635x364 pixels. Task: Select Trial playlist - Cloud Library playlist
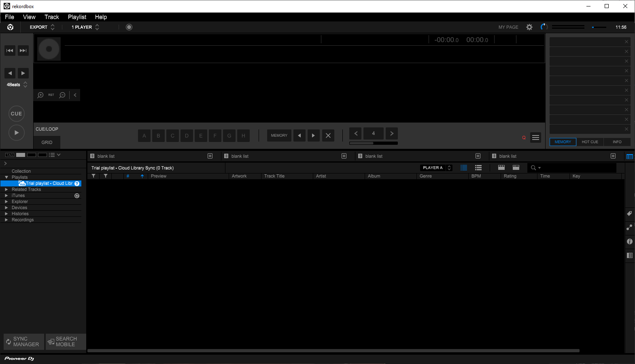pos(41,184)
